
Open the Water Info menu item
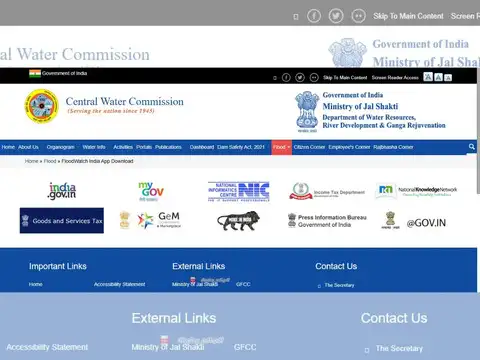coord(94,147)
